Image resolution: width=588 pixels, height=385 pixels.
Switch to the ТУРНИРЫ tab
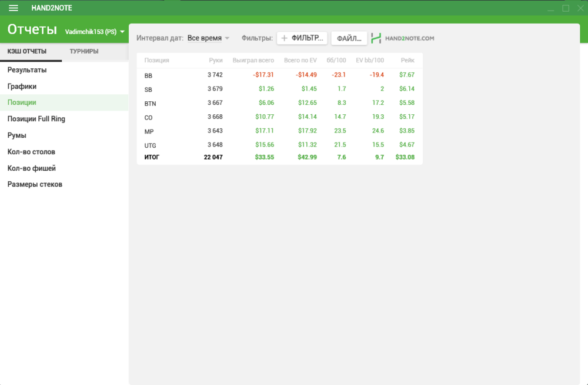tap(84, 51)
